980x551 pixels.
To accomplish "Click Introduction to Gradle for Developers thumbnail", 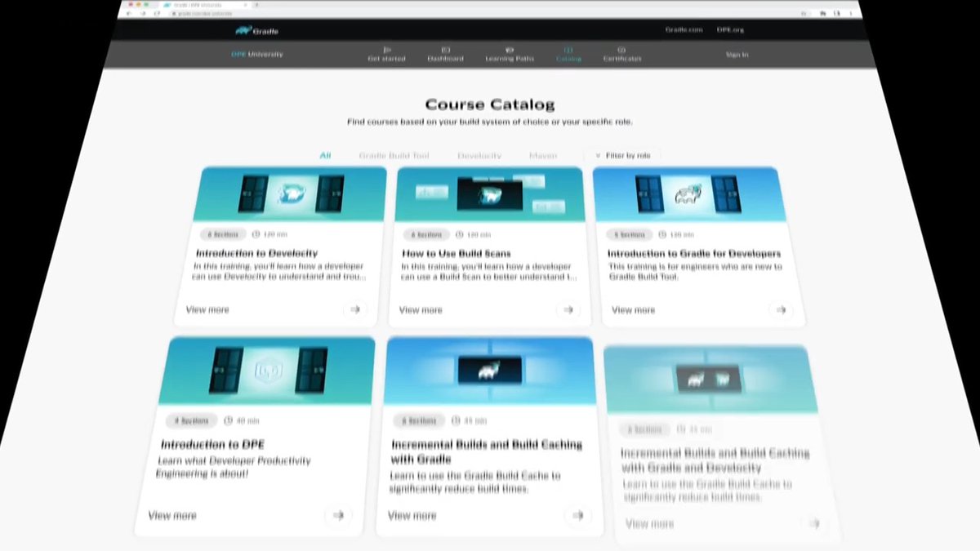I will coord(688,194).
